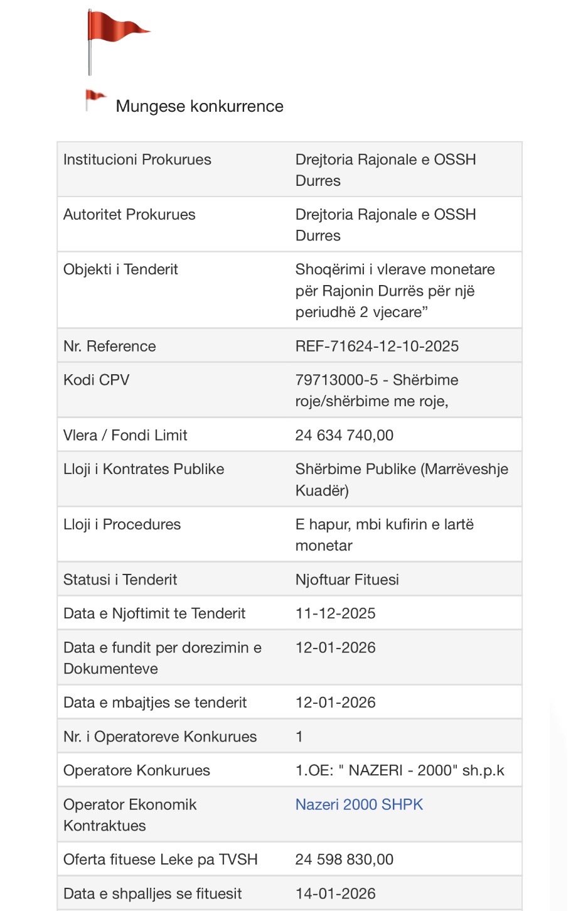Click the tender notice date 11-12-2025
Image resolution: width=588 pixels, height=911 pixels.
pyautogui.click(x=335, y=613)
